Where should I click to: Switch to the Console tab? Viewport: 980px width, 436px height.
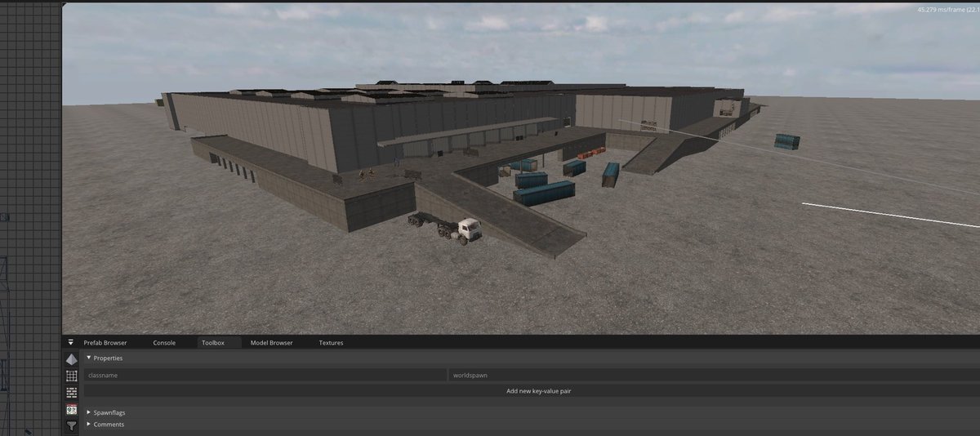(164, 343)
